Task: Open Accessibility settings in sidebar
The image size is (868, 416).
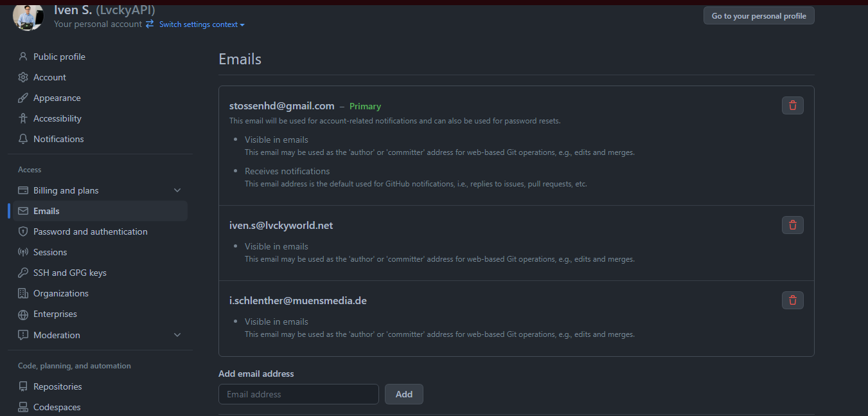Action: coord(57,118)
